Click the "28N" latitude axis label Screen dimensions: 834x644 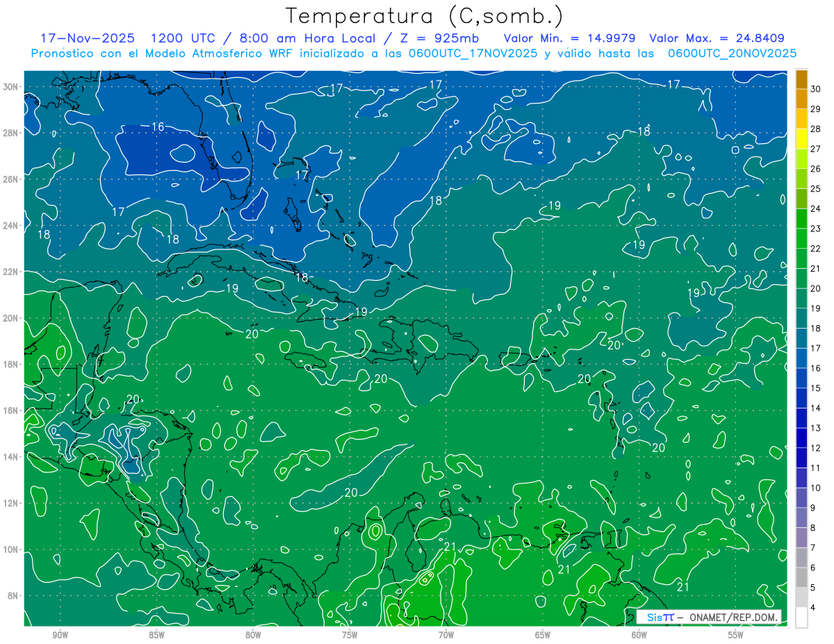[11, 133]
